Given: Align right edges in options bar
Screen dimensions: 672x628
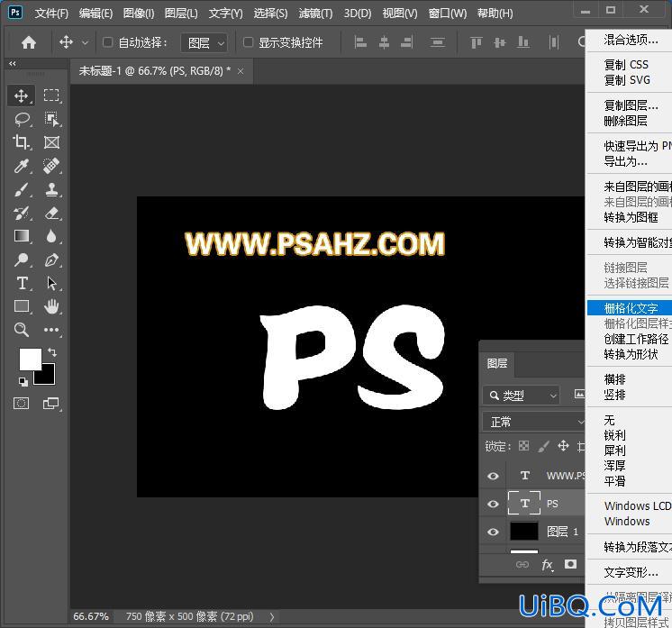Looking at the screenshot, I should click(x=407, y=42).
